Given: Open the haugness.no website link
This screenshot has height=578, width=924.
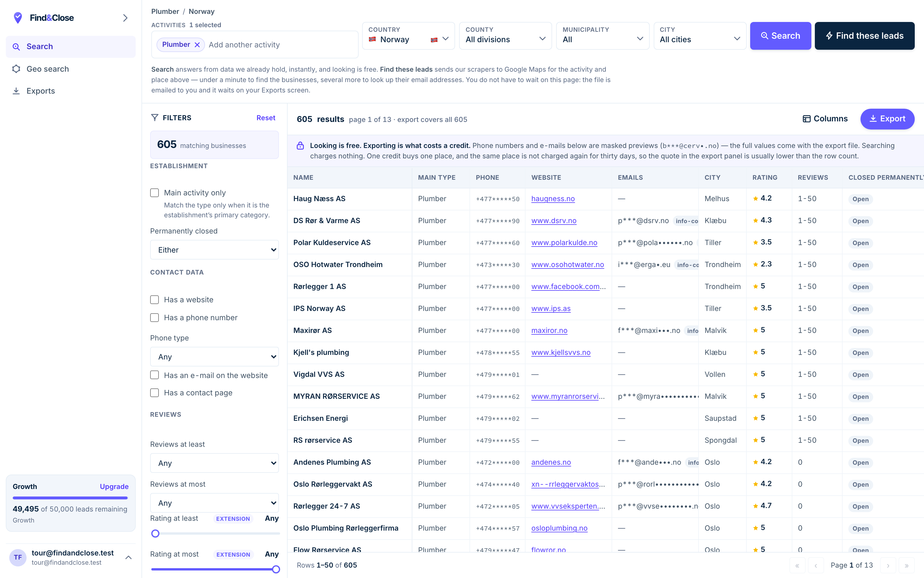Looking at the screenshot, I should point(552,199).
